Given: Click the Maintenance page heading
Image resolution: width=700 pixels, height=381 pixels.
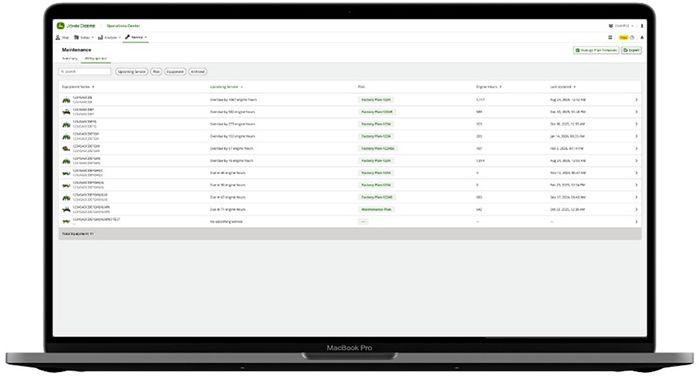Looking at the screenshot, I should (x=76, y=50).
